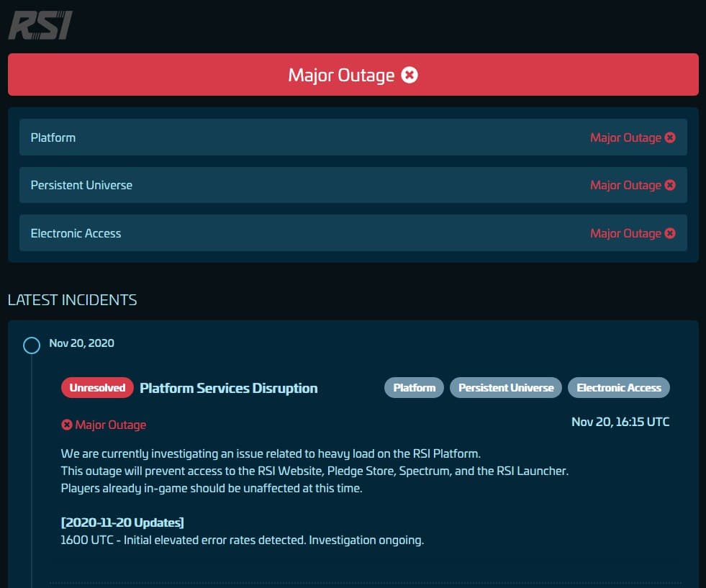Click the RSI logo
Screen dimensions: 706x588
40,25
